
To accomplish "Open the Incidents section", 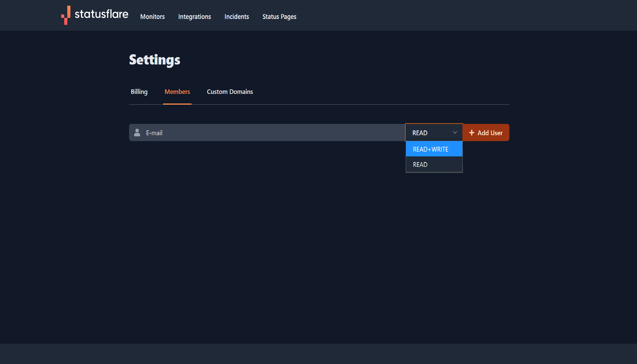I will (237, 17).
